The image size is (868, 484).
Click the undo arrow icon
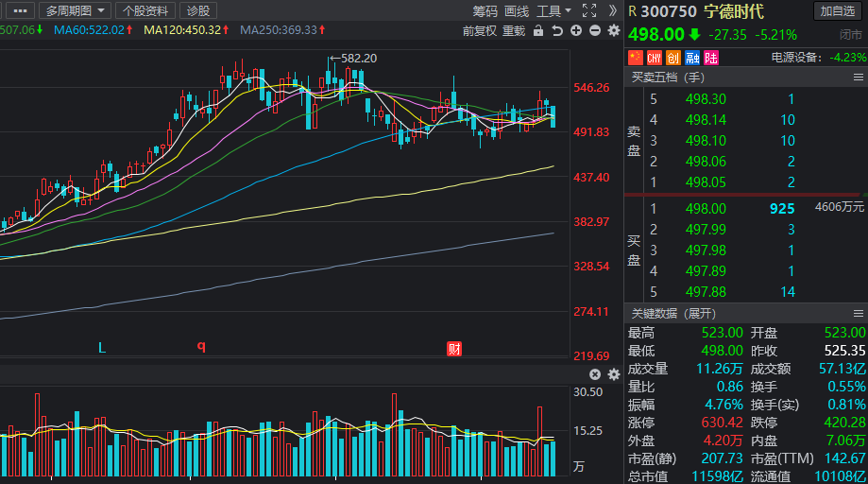[x=557, y=30]
